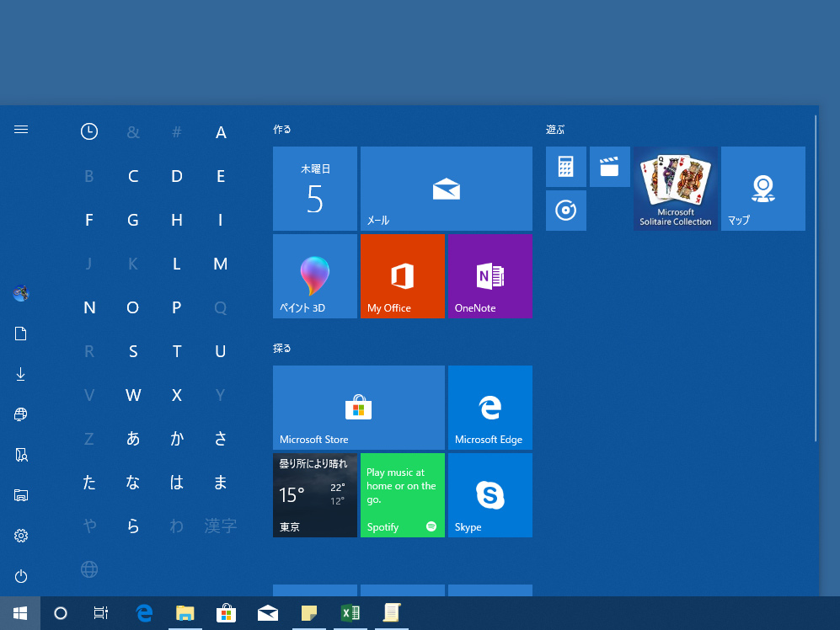Open the Calculator tile
Image resolution: width=840 pixels, height=630 pixels.
pyautogui.click(x=565, y=167)
